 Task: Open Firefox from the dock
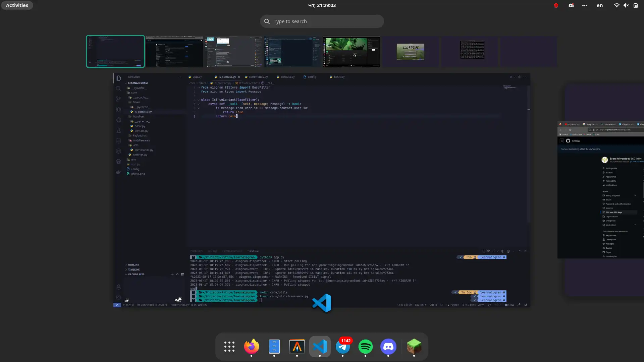point(252,347)
